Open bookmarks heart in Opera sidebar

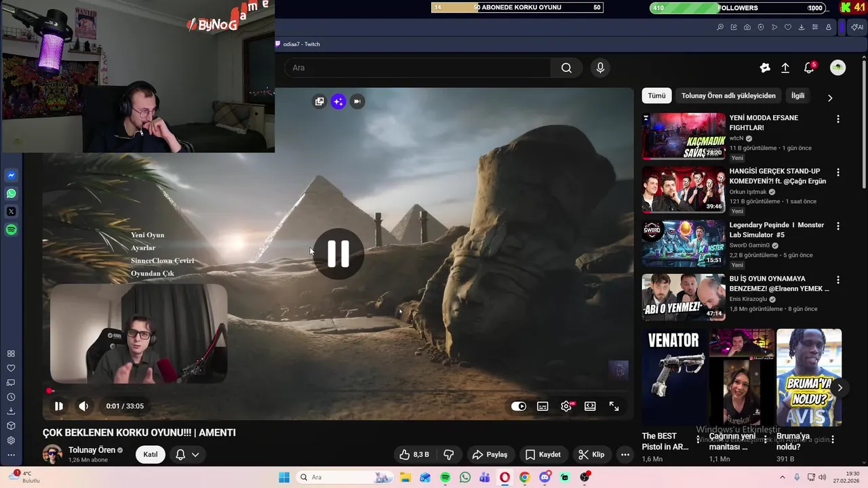(x=11, y=368)
